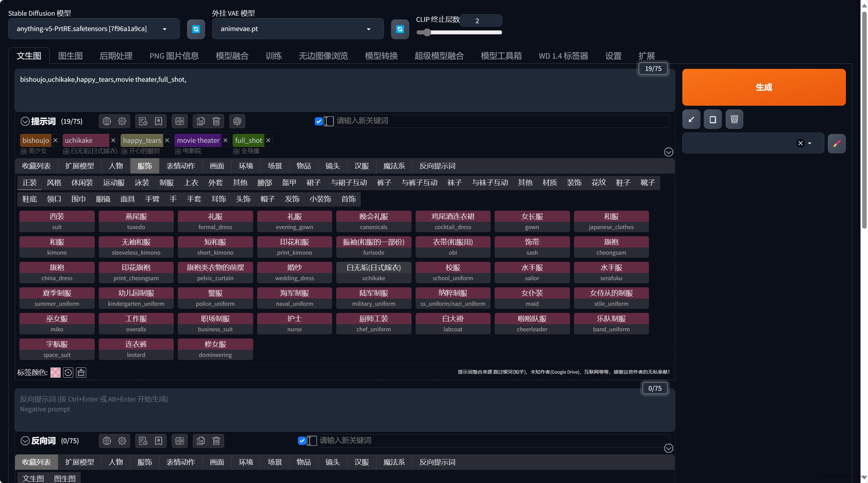Toggle the checkbox next to 提示词 input field

click(x=319, y=121)
